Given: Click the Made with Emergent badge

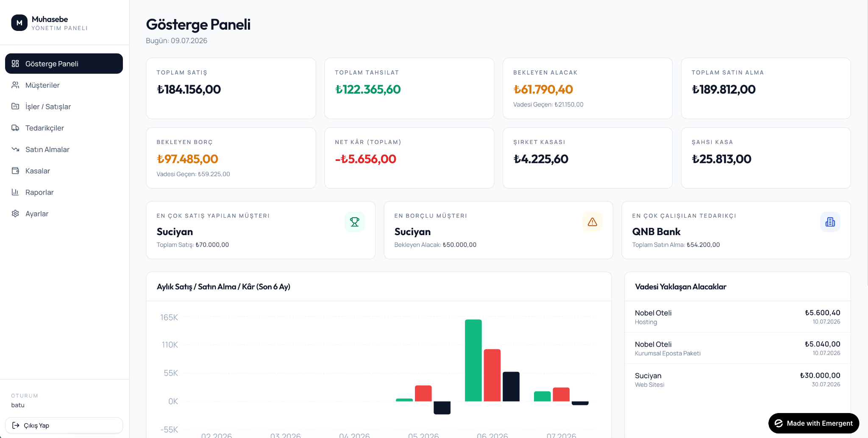Looking at the screenshot, I should point(814,423).
